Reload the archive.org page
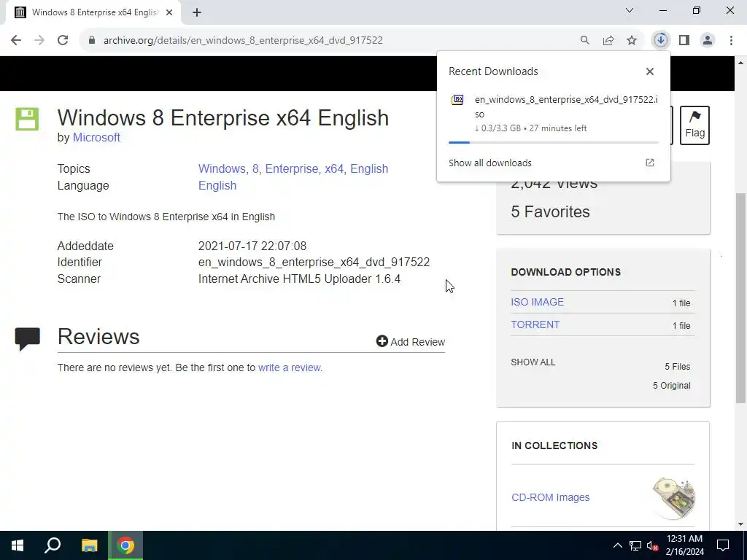This screenshot has height=560, width=747. [63, 40]
